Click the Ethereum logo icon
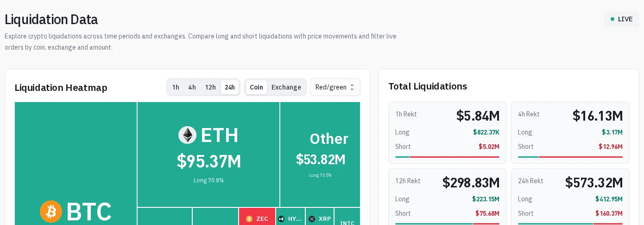Image resolution: width=644 pixels, height=225 pixels. coord(187,135)
